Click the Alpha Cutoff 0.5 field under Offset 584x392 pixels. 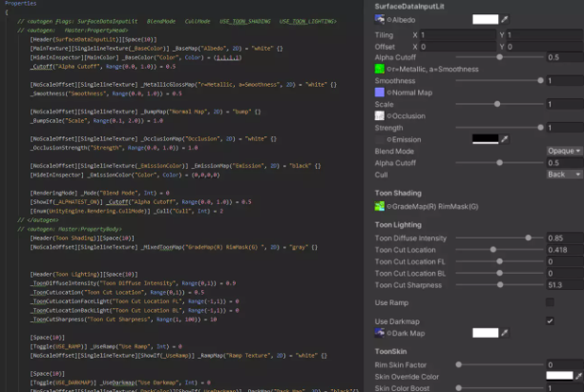(x=565, y=57)
